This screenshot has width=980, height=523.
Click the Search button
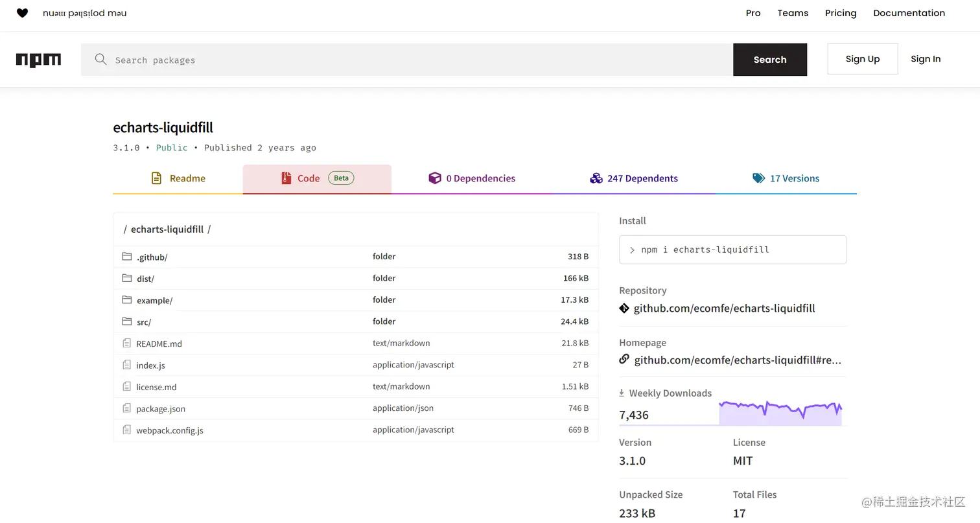[770, 60]
